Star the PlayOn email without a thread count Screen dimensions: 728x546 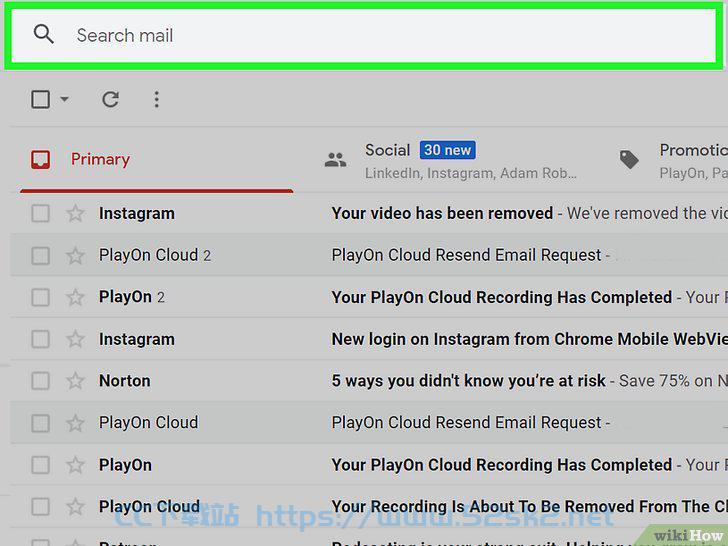coord(75,465)
